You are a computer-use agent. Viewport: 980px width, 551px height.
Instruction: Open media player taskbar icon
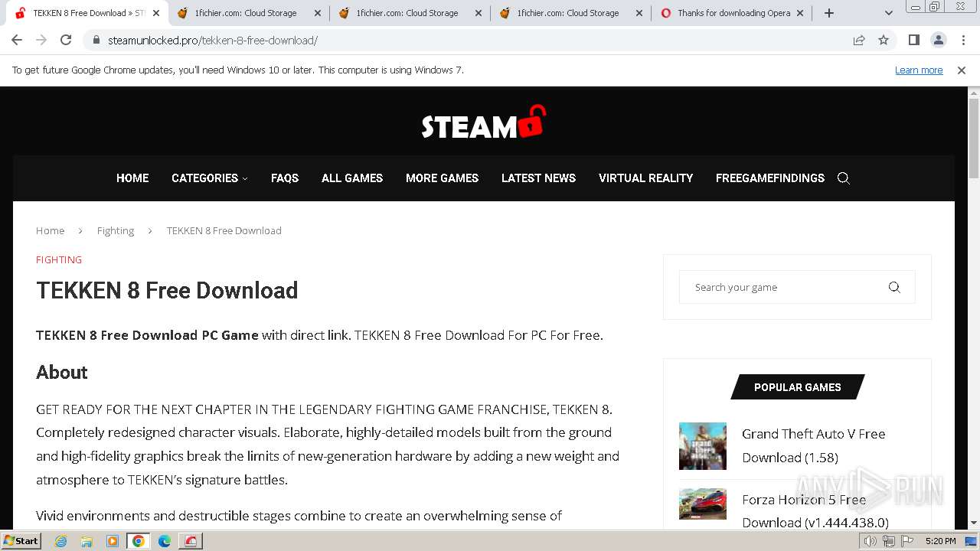point(113,541)
